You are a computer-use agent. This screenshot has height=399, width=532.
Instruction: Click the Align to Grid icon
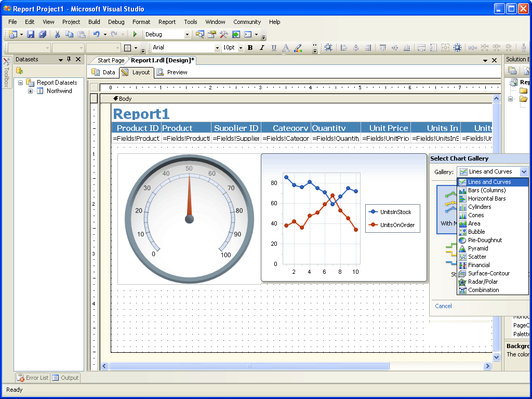328,47
